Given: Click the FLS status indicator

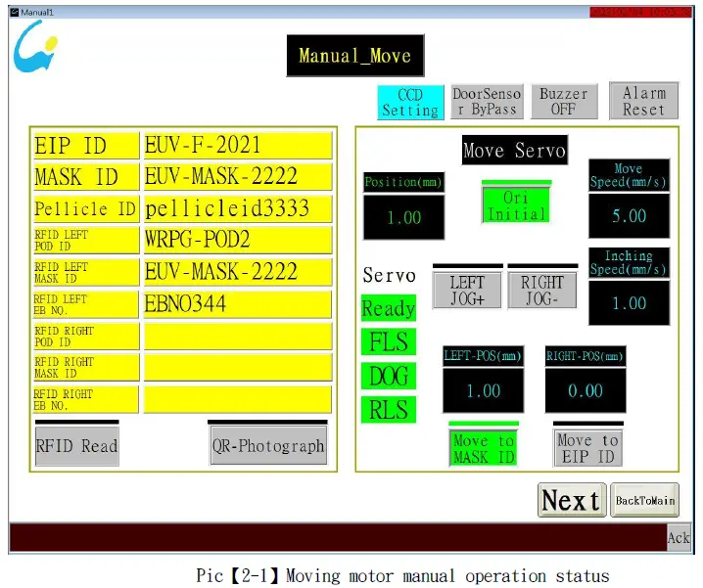Looking at the screenshot, I should tap(389, 342).
